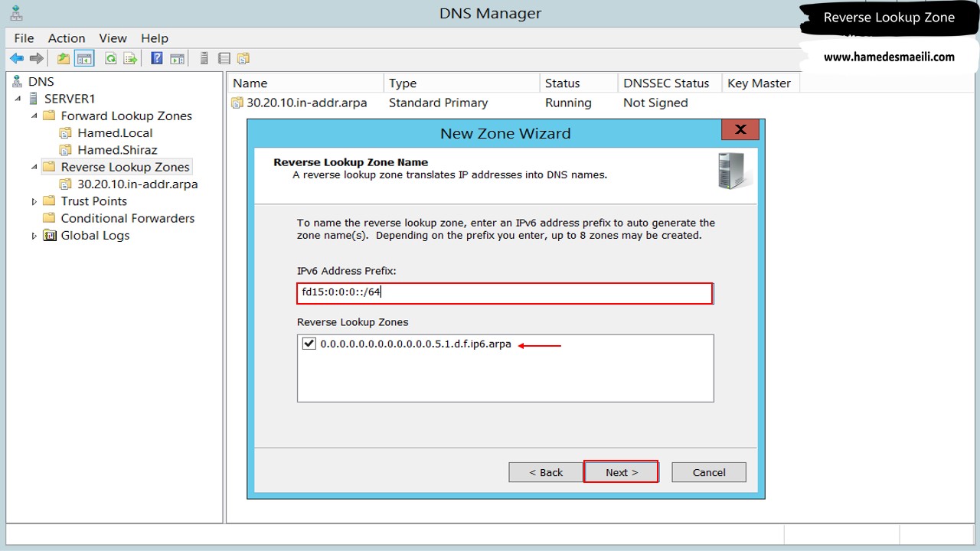Collapse the Forward Lookup Zones node
The height and width of the screenshot is (551, 980).
34,116
